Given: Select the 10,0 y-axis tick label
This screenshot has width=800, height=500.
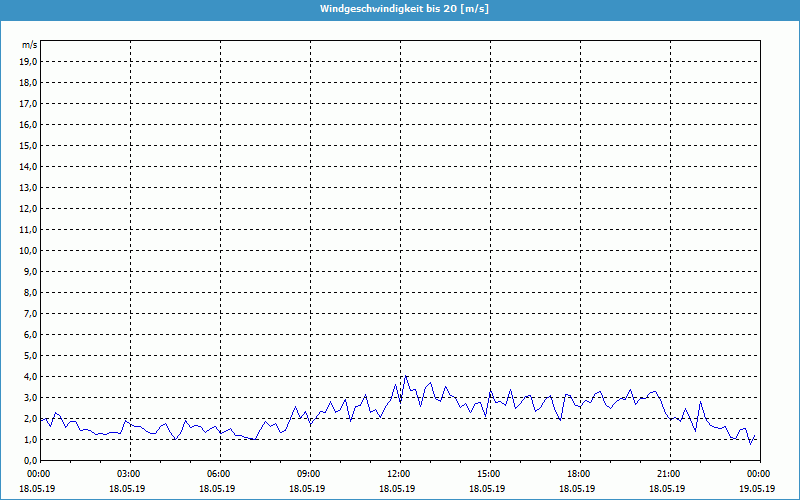Looking at the screenshot, I should pyautogui.click(x=29, y=251).
